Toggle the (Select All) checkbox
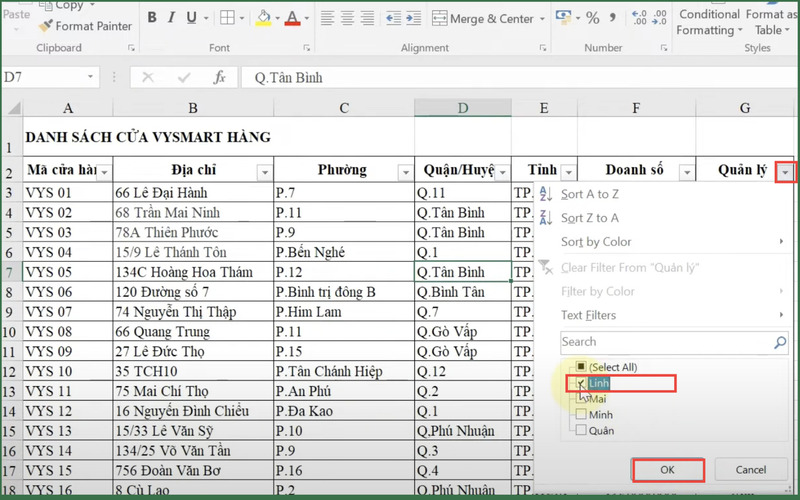 pyautogui.click(x=581, y=367)
